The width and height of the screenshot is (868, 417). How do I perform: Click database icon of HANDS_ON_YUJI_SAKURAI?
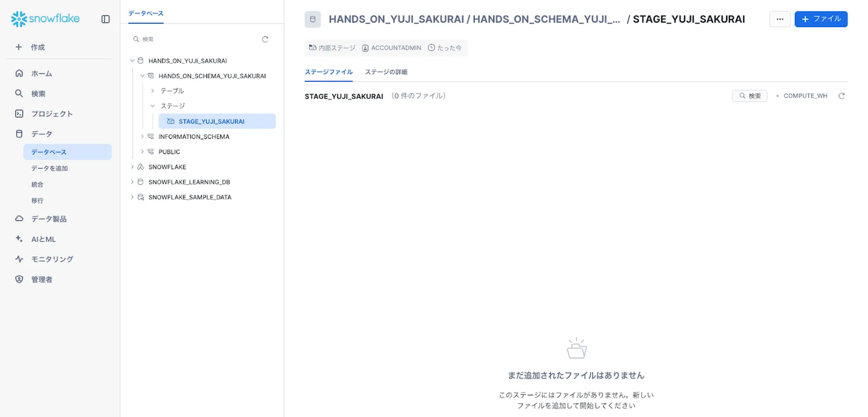click(140, 61)
